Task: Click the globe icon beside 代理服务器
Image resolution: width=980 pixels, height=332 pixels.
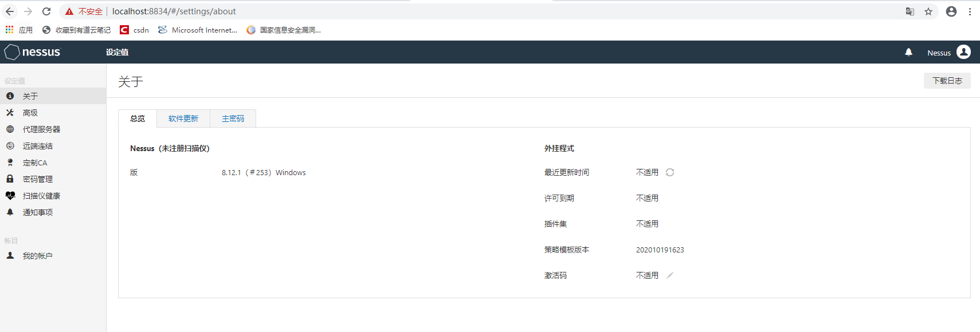Action: point(10,129)
